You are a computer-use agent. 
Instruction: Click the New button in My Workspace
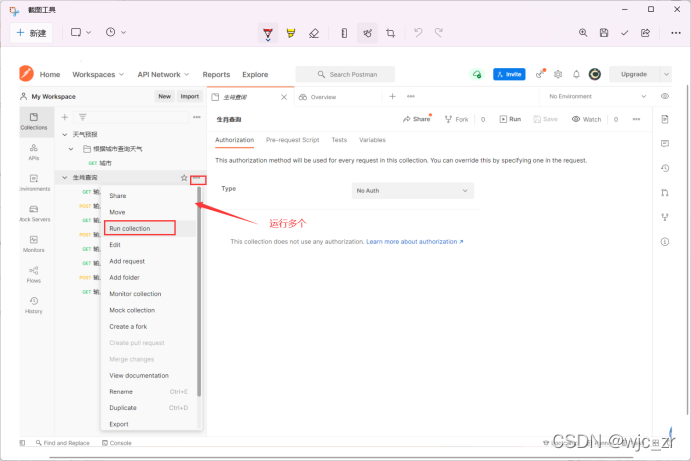pos(164,96)
